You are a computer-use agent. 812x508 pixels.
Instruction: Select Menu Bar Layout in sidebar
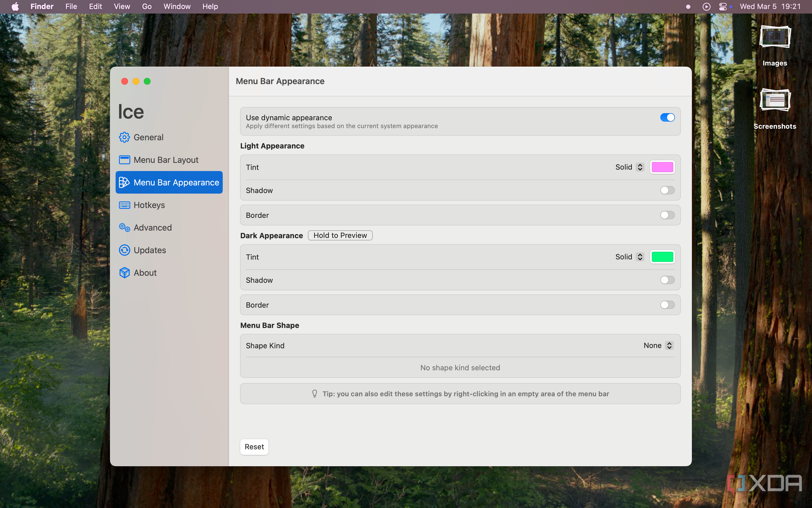[169, 160]
